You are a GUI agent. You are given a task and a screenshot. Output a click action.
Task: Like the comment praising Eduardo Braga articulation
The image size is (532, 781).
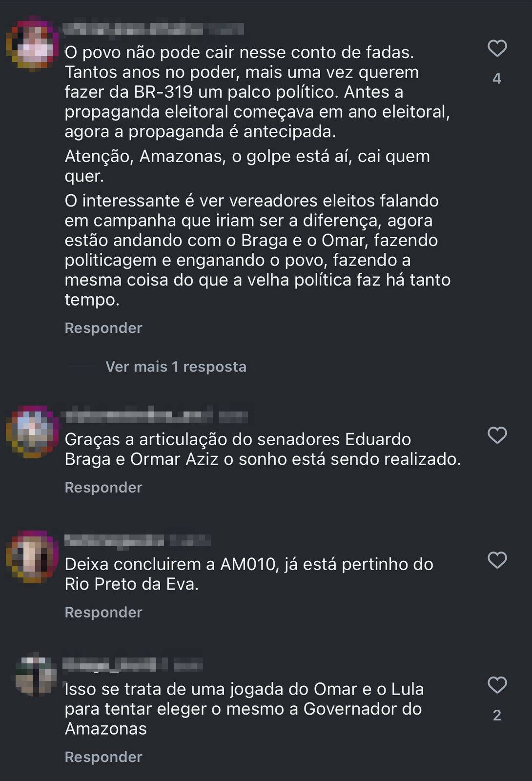[497, 435]
